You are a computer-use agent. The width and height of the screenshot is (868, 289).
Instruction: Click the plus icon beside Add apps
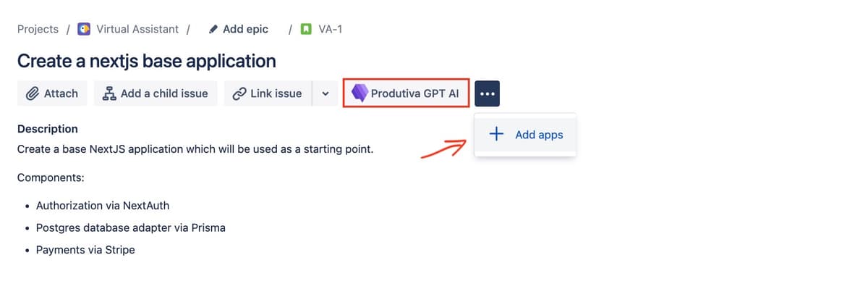click(496, 134)
